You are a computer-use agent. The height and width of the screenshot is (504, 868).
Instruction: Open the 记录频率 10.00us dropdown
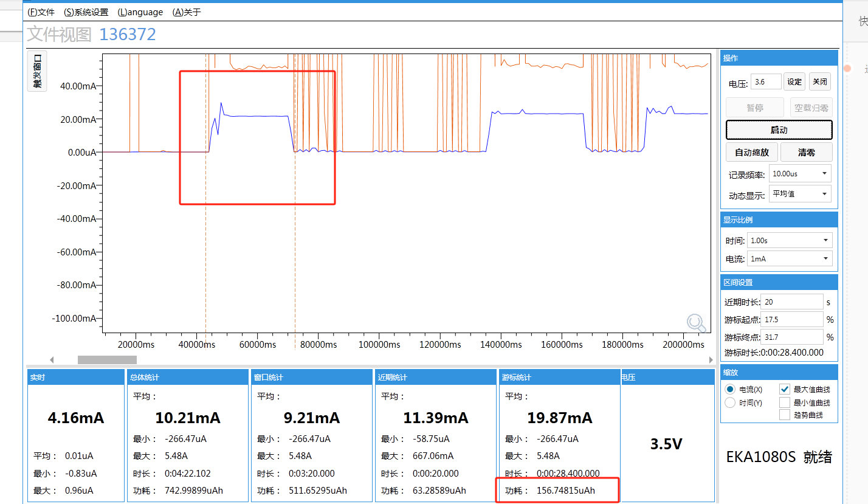[800, 173]
